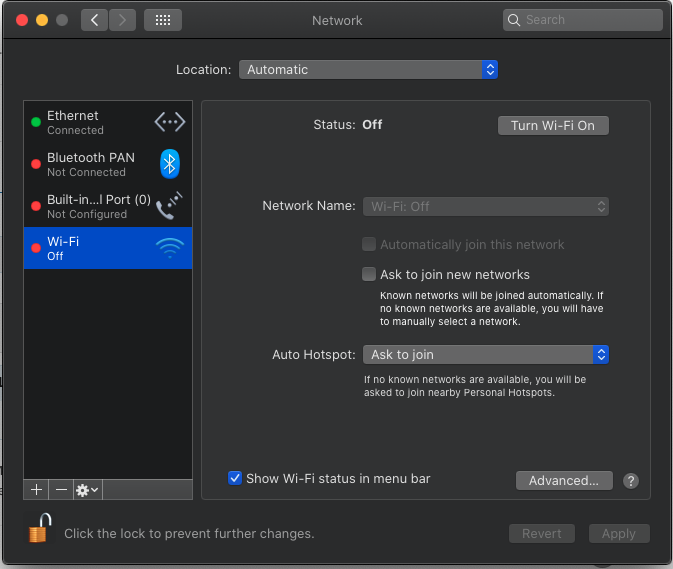The width and height of the screenshot is (673, 569).
Task: Click red status dot beside Bluetooth PAN
Action: coord(36,164)
